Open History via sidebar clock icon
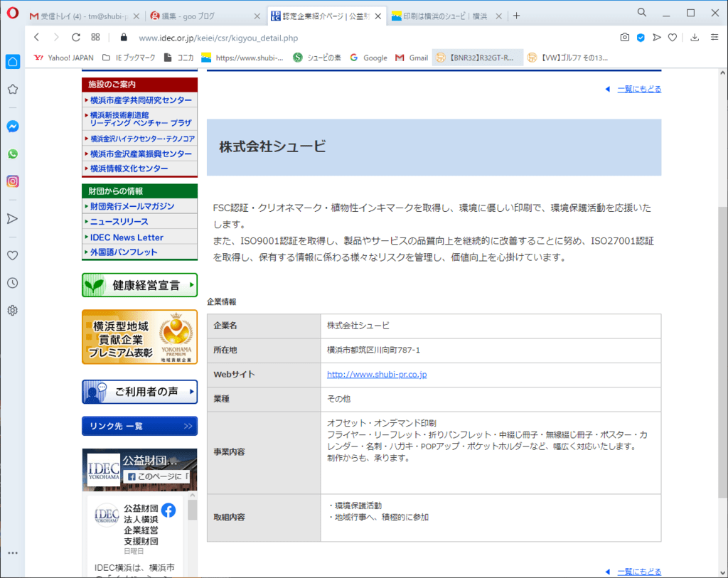The width and height of the screenshot is (728, 578). (x=12, y=283)
